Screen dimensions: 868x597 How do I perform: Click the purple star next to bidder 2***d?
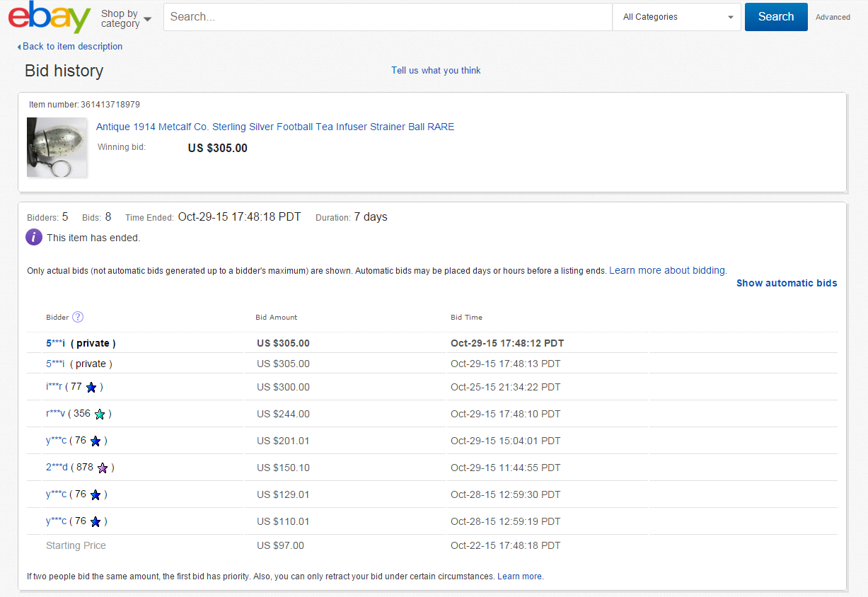pos(103,468)
